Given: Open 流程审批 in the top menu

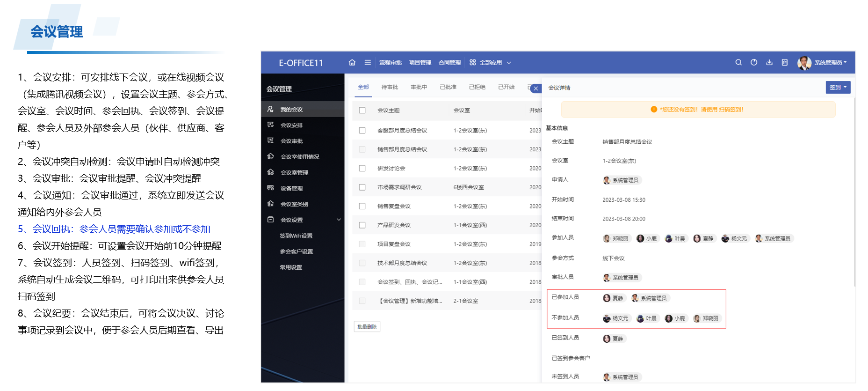Looking at the screenshot, I should click(x=391, y=62).
